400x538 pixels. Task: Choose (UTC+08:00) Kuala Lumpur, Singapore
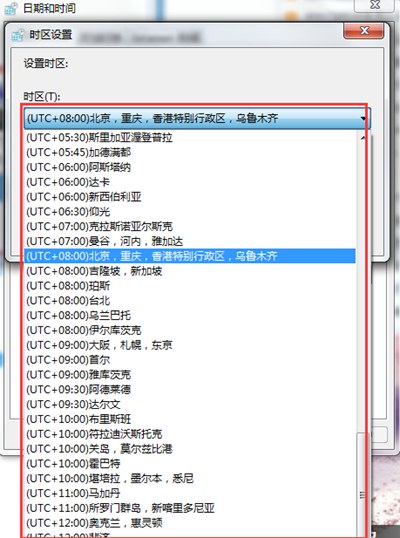click(x=189, y=271)
